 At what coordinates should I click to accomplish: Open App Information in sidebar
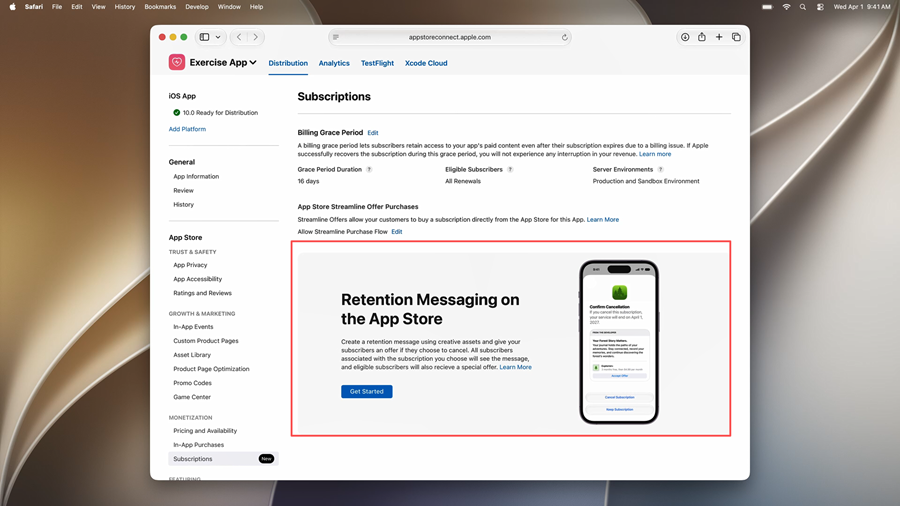pyautogui.click(x=196, y=177)
